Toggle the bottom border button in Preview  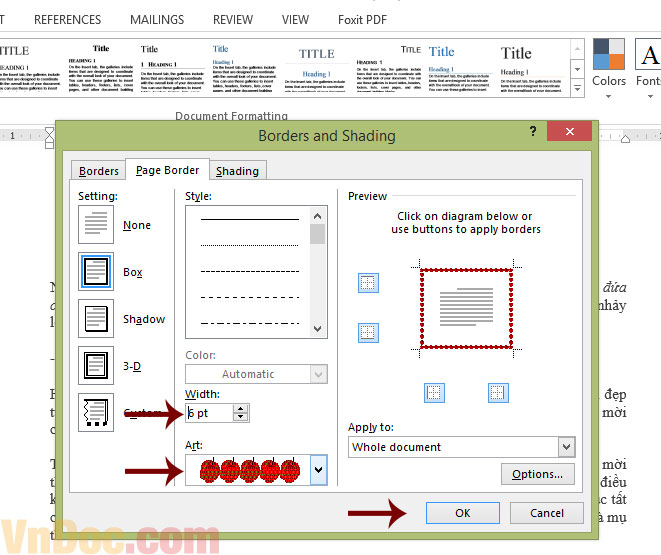point(367,333)
